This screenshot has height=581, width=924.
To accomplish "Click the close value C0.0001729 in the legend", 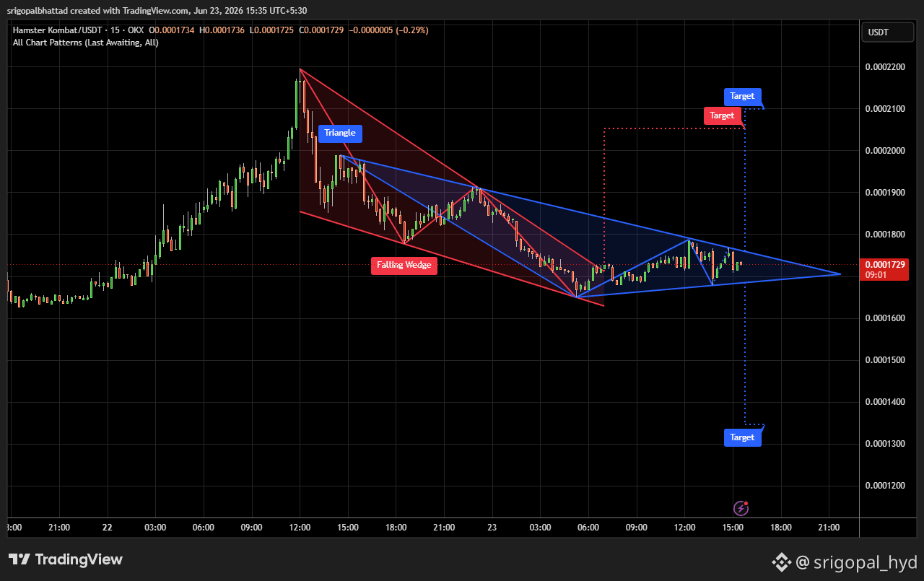I will point(323,30).
